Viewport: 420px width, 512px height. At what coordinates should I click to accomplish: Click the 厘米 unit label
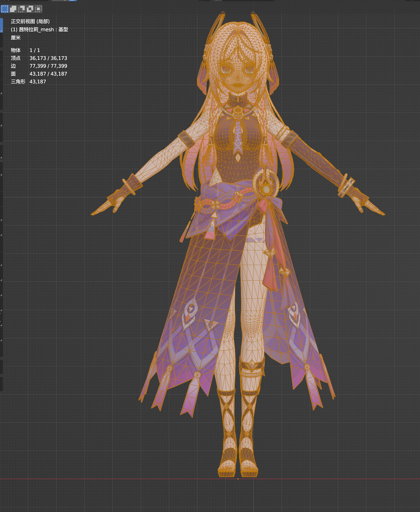[16, 38]
